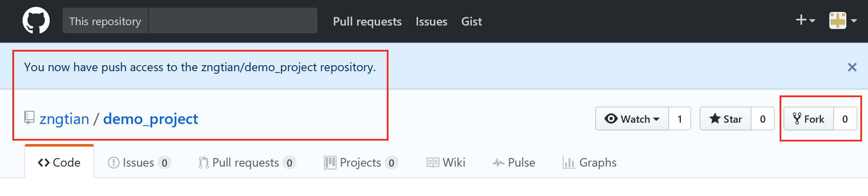Star the repository

[726, 118]
